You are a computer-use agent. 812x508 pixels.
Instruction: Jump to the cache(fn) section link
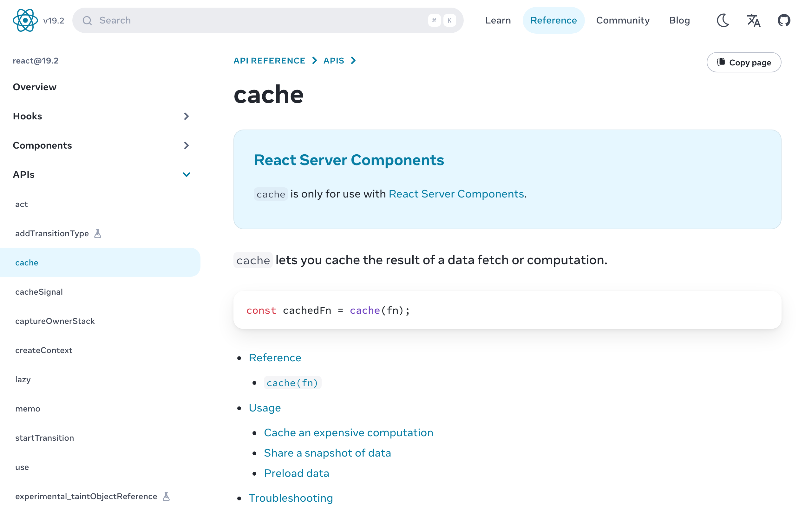292,383
